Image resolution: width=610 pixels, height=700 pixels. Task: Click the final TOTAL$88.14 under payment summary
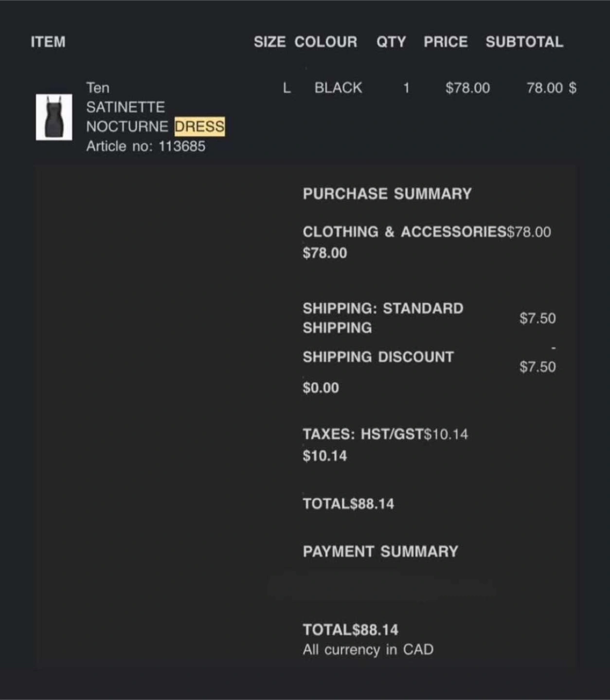(x=350, y=630)
